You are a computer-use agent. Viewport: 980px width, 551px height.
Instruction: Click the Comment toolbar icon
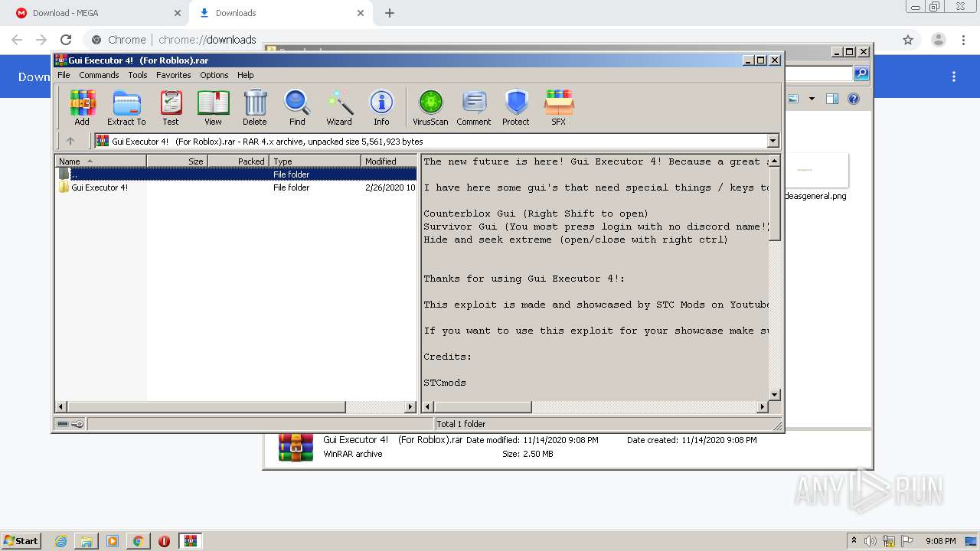pyautogui.click(x=474, y=107)
